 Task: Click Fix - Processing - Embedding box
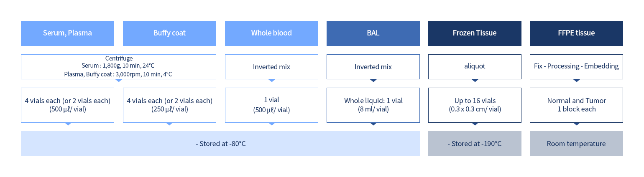(x=576, y=67)
